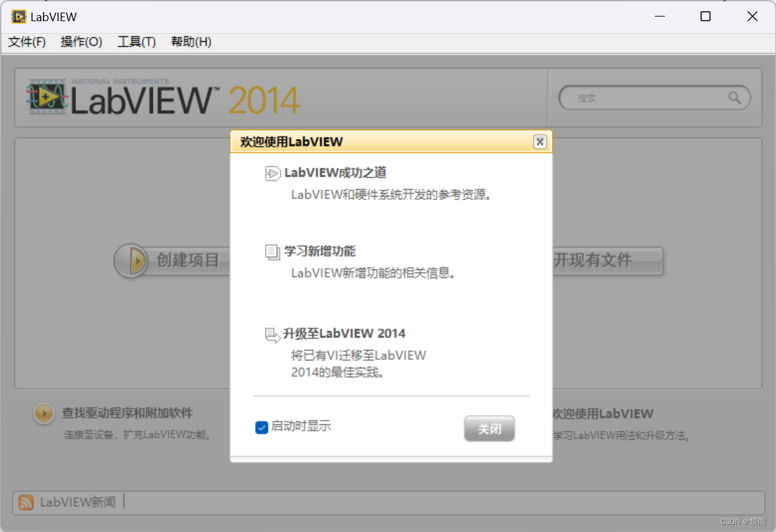Click the RSS icon next to LabVIEW新闻
Screen dimensions: 776x532
(24, 503)
